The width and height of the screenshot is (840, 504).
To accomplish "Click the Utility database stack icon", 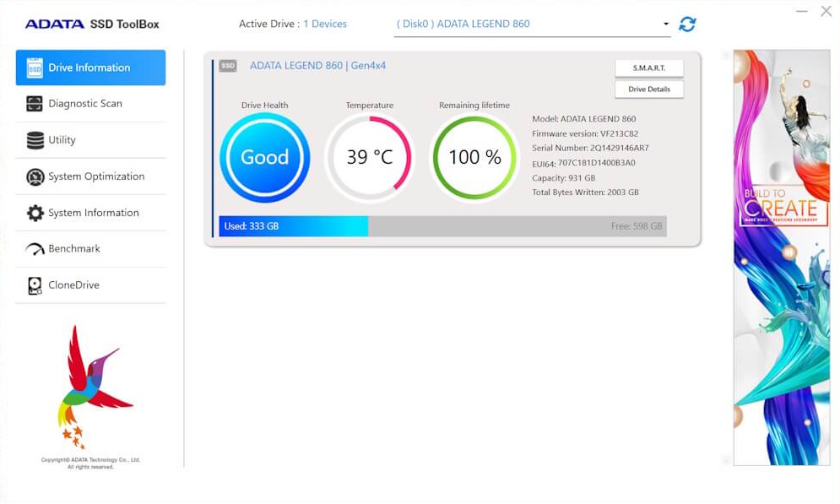I will coord(35,140).
